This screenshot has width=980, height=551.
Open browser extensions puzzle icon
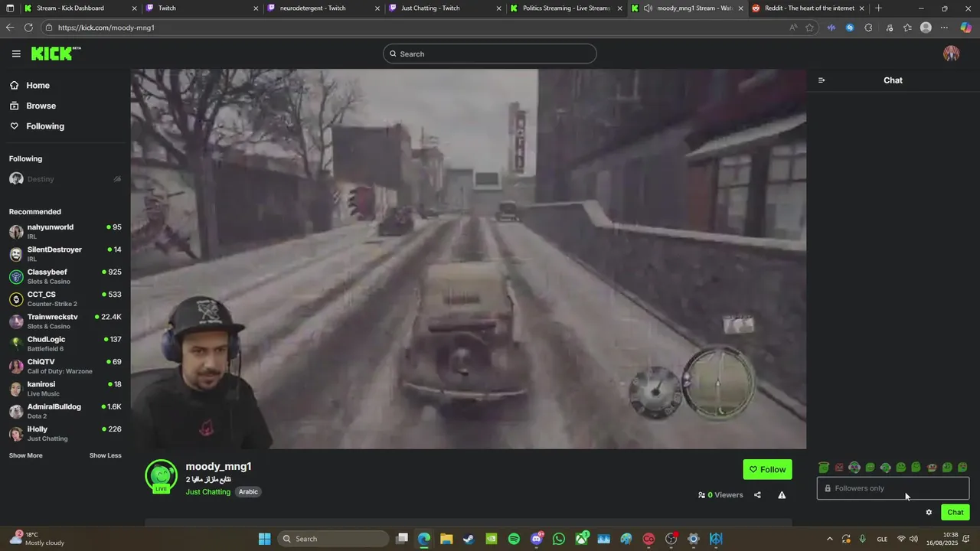coord(868,28)
